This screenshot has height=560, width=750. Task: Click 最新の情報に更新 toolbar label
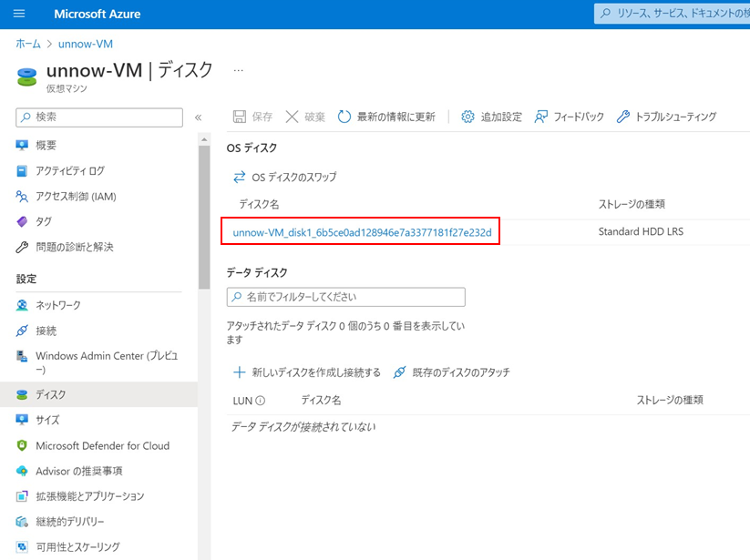(396, 117)
